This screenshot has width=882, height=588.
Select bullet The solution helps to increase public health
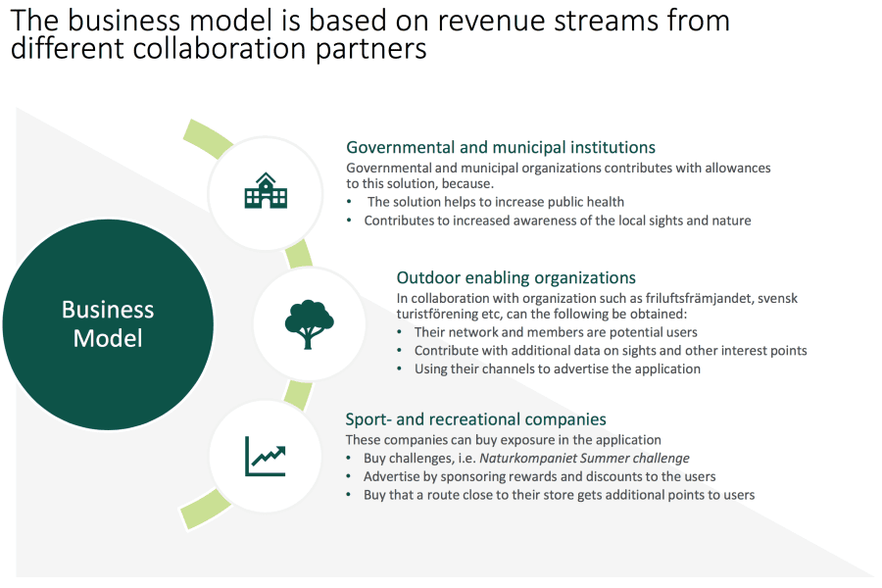496,202
